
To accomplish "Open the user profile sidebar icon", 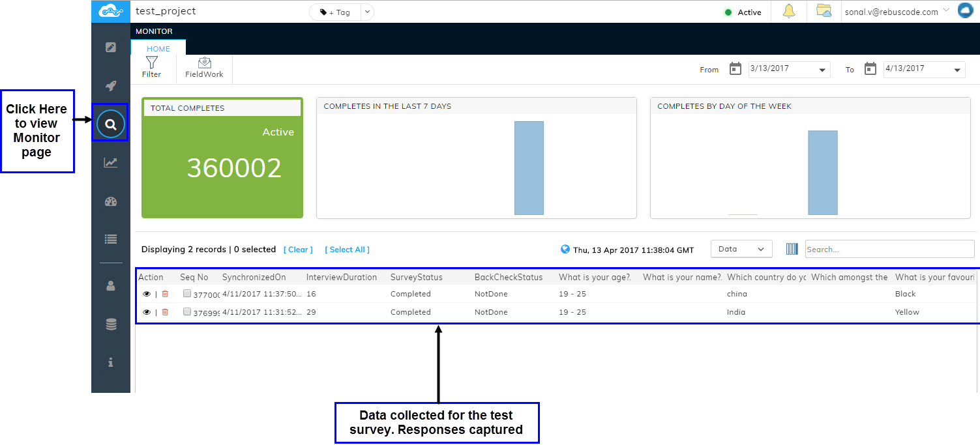I will (x=111, y=285).
